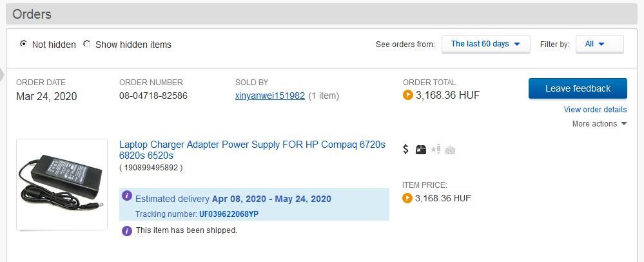Click the dollar sign paid status icon
The height and width of the screenshot is (262, 644).
pos(405,150)
